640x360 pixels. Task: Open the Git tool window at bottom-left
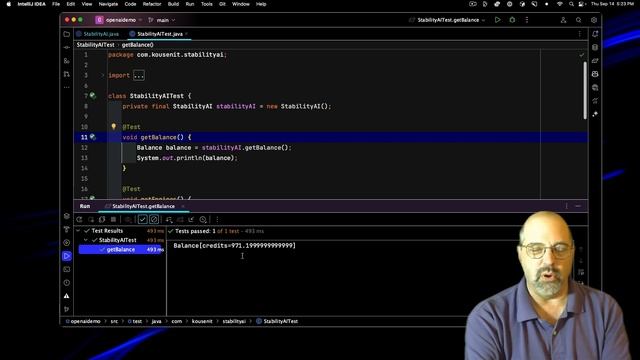67,309
